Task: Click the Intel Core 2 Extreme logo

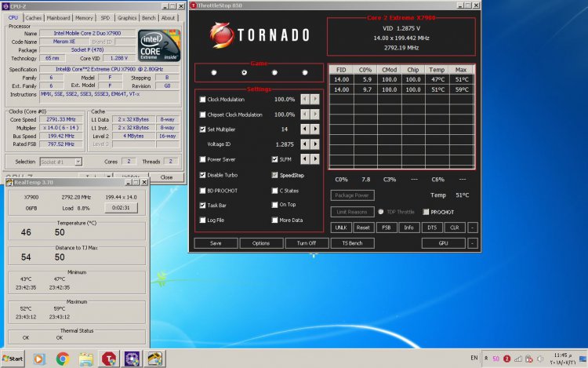Action: 159,46
